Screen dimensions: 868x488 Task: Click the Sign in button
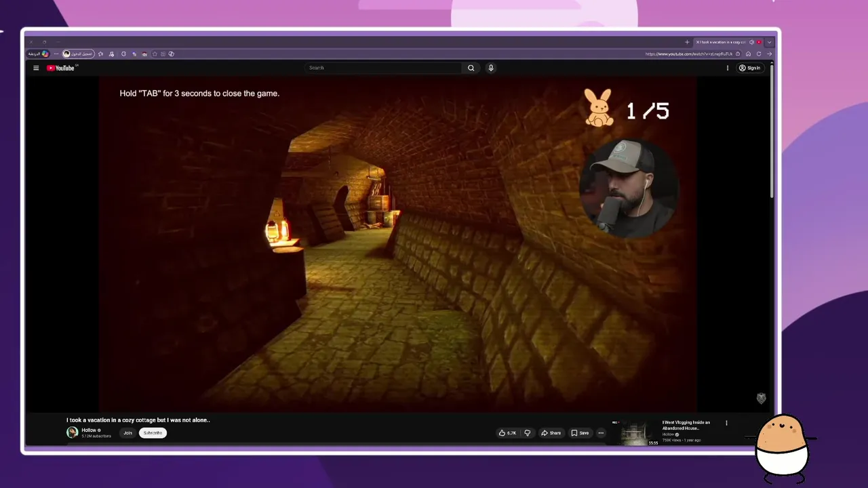tap(749, 68)
